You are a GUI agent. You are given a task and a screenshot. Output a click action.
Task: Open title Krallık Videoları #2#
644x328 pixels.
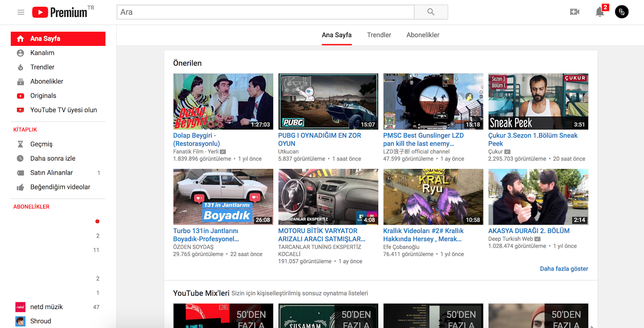point(423,235)
